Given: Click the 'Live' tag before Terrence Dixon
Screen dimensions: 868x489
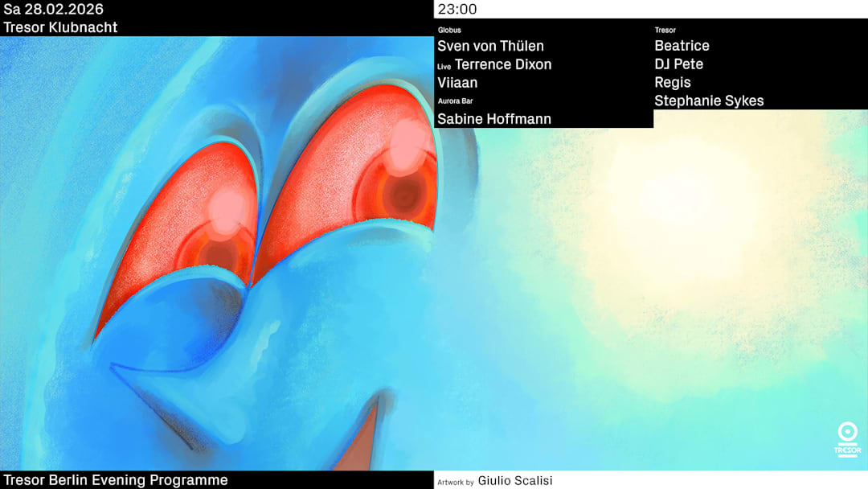Looking at the screenshot, I should (444, 67).
